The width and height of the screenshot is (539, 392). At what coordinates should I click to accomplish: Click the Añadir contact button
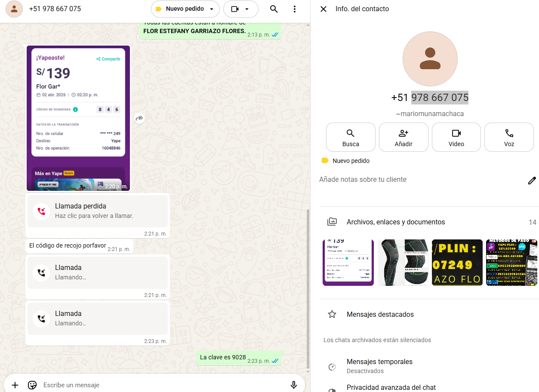click(403, 137)
